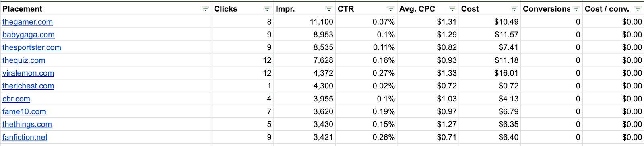Screen dimensions: 644x146
Task: Open the Clicks column filter icon
Action: click(x=267, y=9)
